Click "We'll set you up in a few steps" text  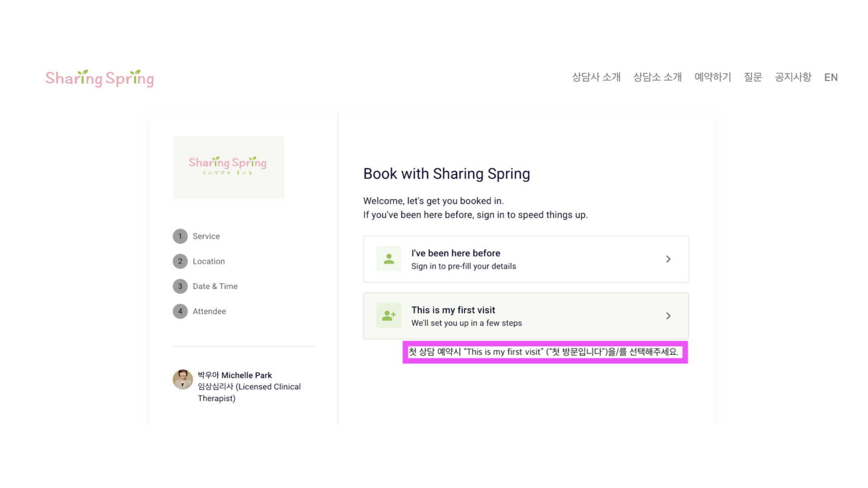pyautogui.click(x=467, y=323)
